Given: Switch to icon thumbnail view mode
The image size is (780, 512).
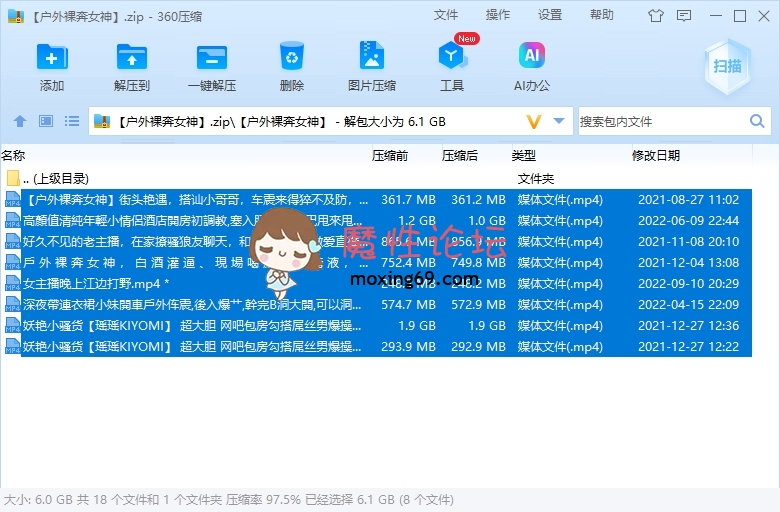Looking at the screenshot, I should [x=45, y=121].
